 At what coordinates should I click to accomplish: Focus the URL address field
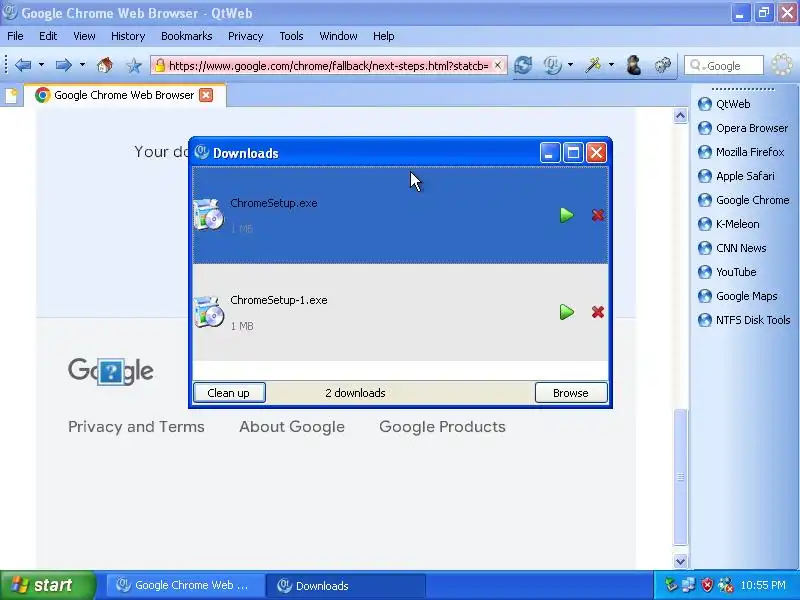329,65
